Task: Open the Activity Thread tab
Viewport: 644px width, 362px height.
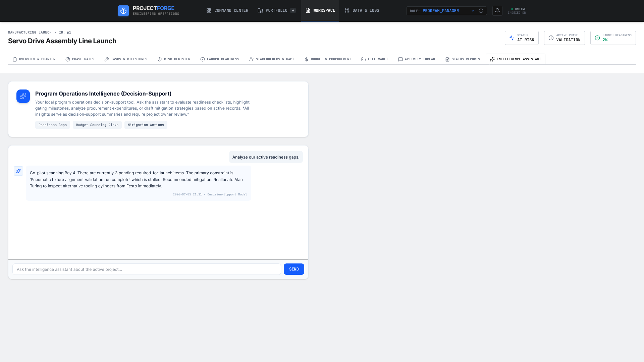Action: [417, 59]
